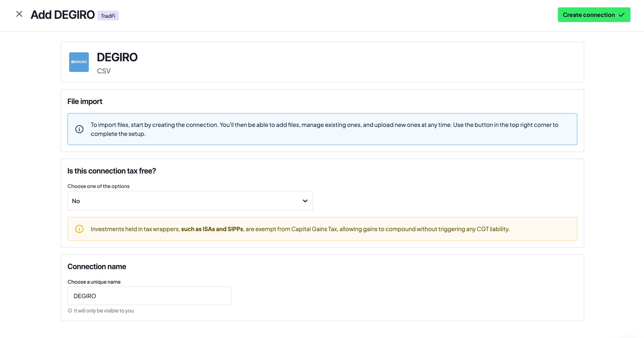Click the Create connection button
This screenshot has width=644, height=338.
point(594,15)
